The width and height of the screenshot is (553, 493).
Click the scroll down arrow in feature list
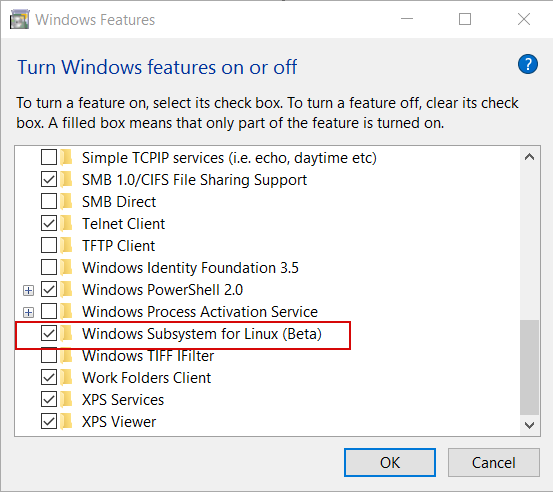[x=529, y=425]
